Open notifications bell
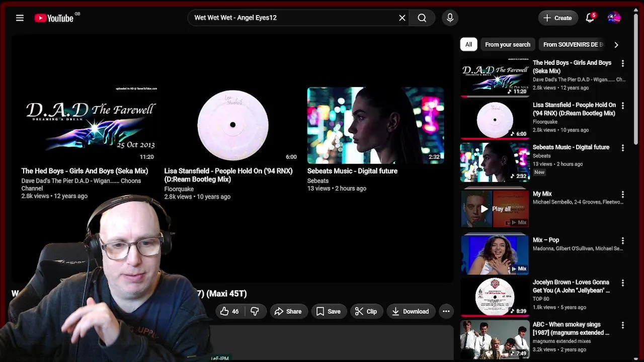644x362 pixels. click(590, 18)
